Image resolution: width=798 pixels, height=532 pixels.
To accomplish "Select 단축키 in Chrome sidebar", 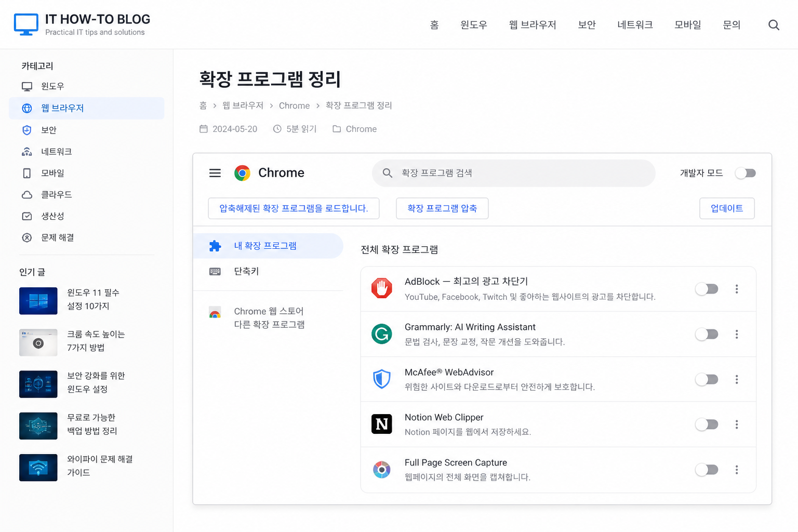I will [268, 271].
